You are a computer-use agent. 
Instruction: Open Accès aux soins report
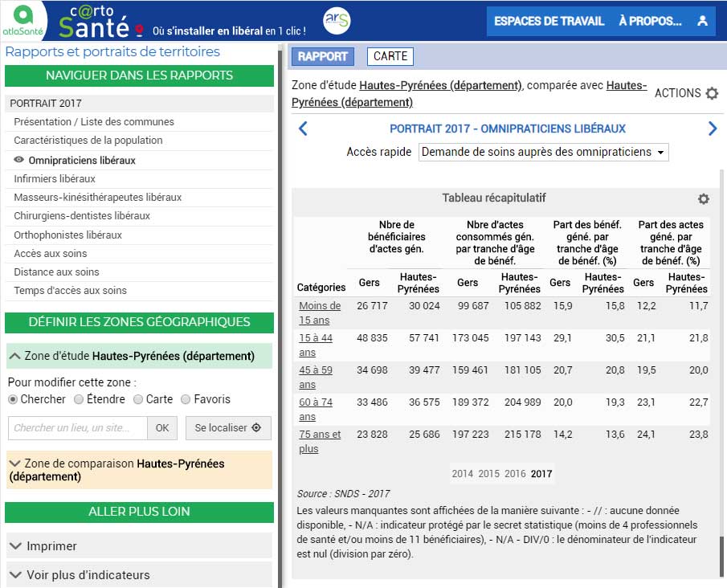(x=50, y=254)
